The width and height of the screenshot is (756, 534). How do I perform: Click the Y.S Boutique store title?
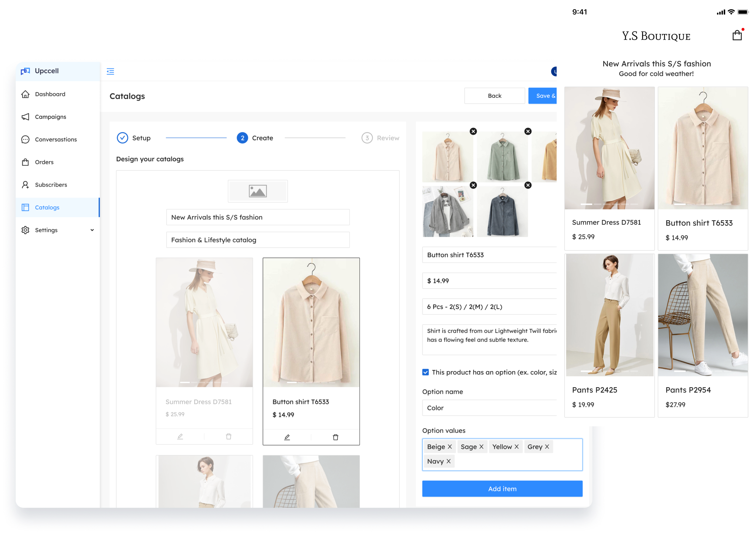[x=656, y=36]
